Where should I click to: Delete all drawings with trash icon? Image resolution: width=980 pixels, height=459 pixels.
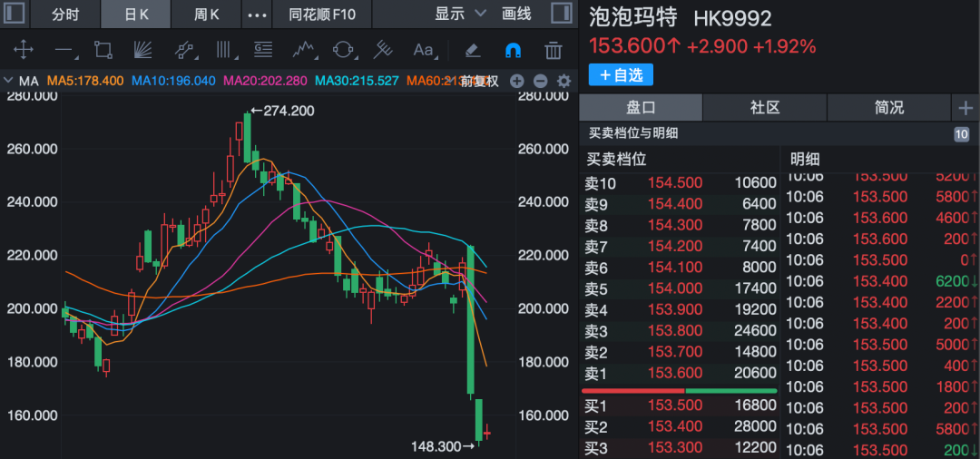(x=553, y=50)
